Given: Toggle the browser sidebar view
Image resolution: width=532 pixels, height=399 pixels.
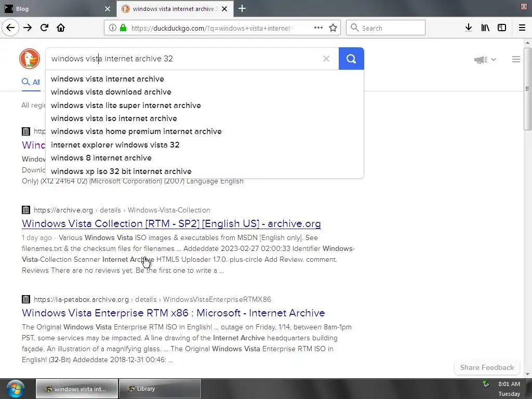Looking at the screenshot, I should 502,28.
